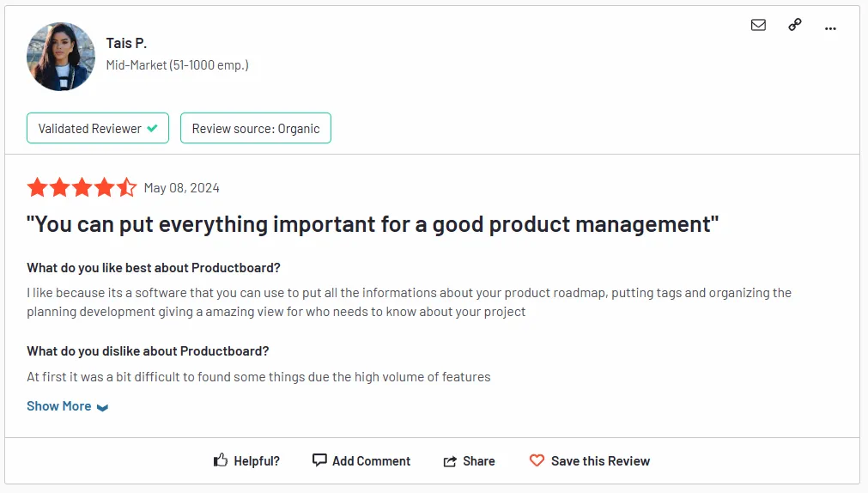Click the Review source: Organic badge
The image size is (868, 493).
click(256, 128)
